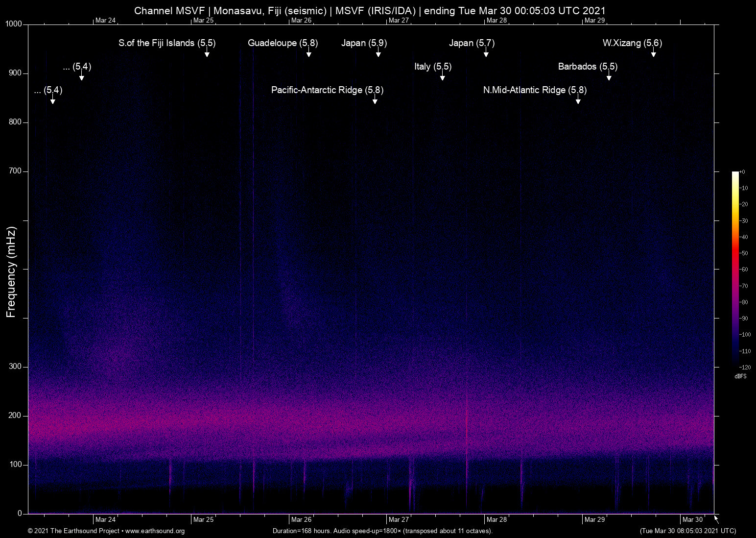Click the arrow beneath Italy (5.5)
Image resolution: width=756 pixels, height=538 pixels.
coord(443,77)
